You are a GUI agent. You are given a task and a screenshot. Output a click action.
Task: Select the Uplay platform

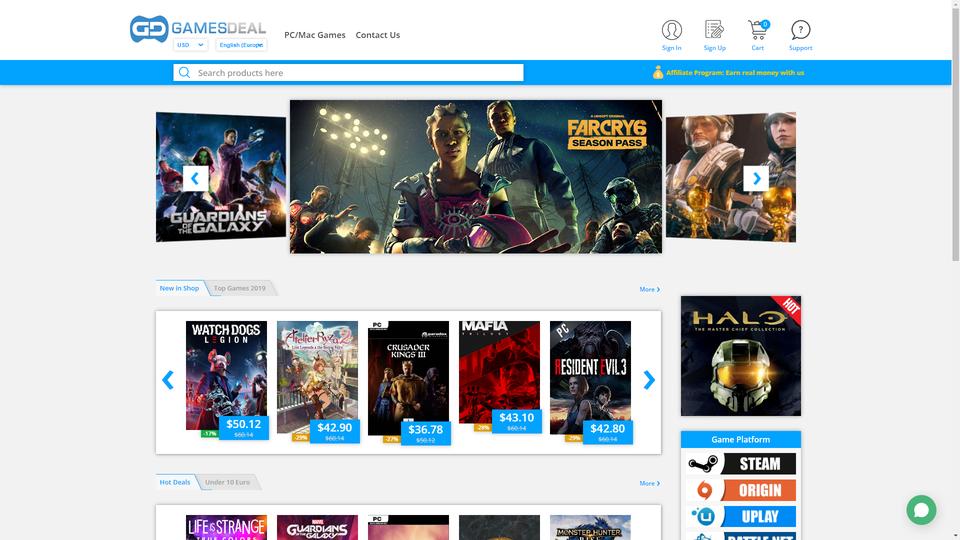741,517
